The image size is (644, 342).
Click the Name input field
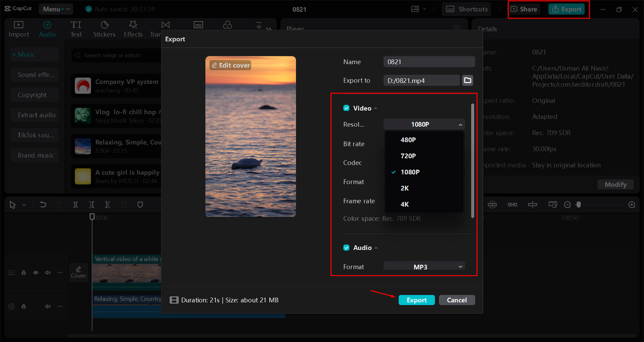click(429, 62)
